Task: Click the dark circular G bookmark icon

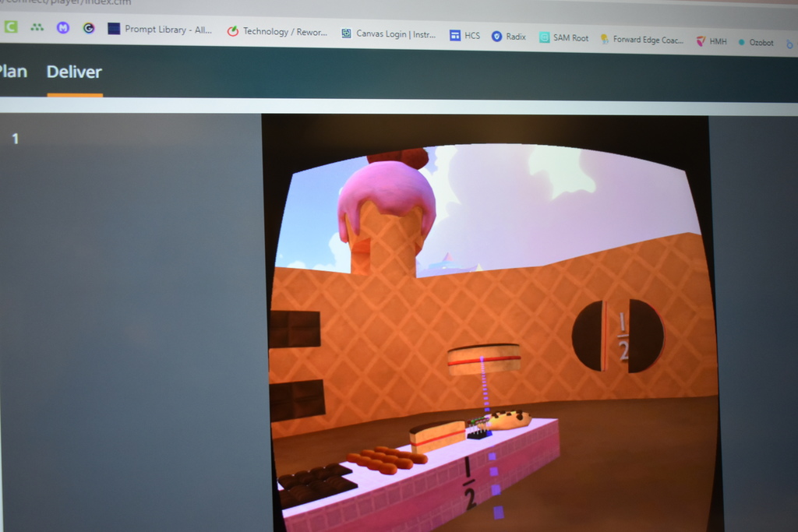Action: click(89, 28)
